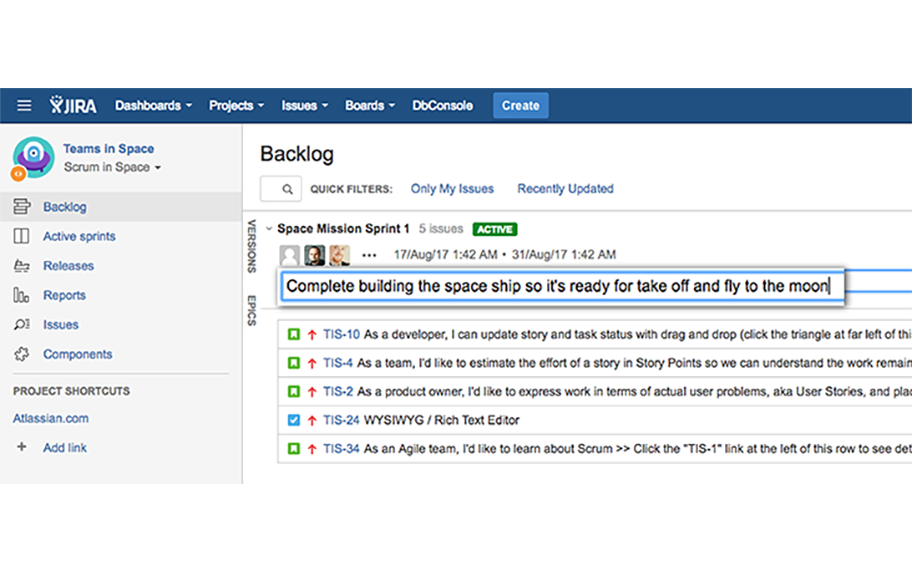
Task: Click the blue Create button
Action: (x=520, y=106)
